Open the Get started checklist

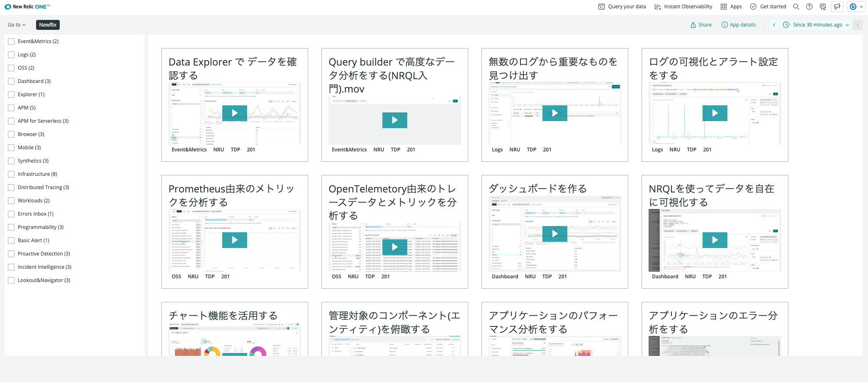click(x=768, y=7)
